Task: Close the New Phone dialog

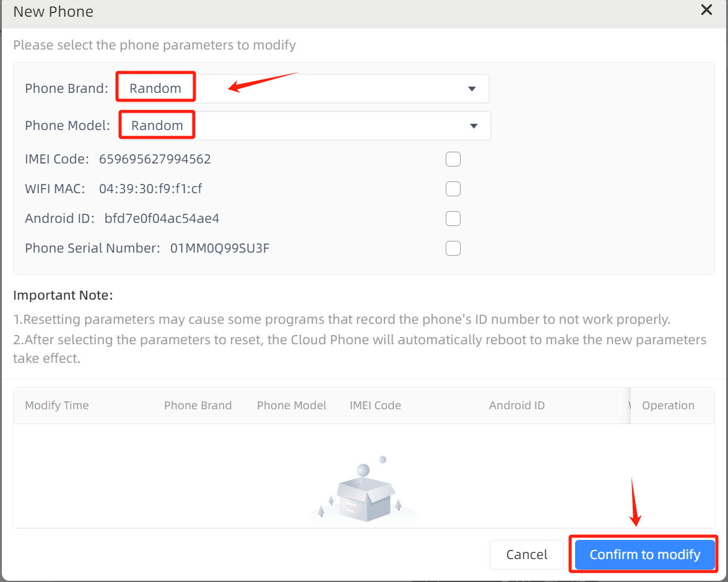Action: coord(706,10)
